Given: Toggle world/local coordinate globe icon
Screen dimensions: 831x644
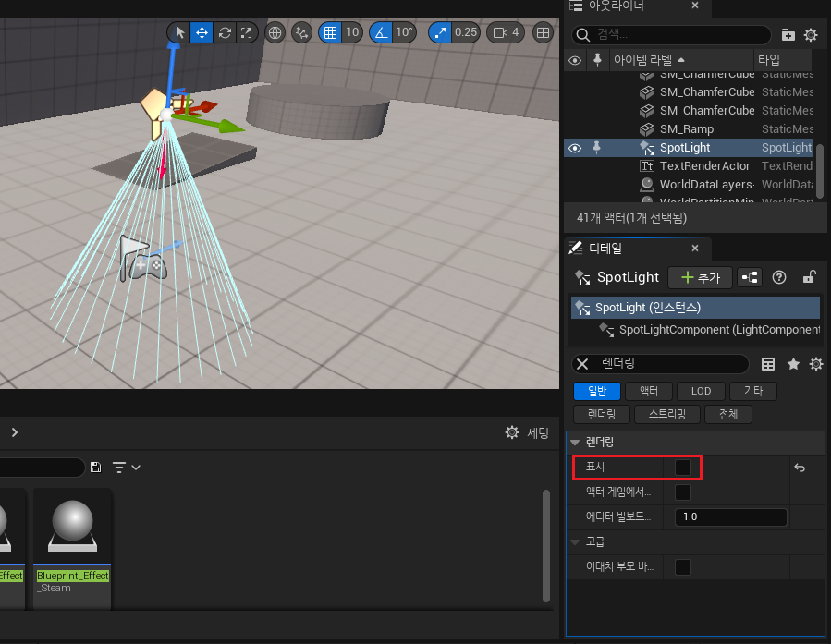Looking at the screenshot, I should point(275,33).
